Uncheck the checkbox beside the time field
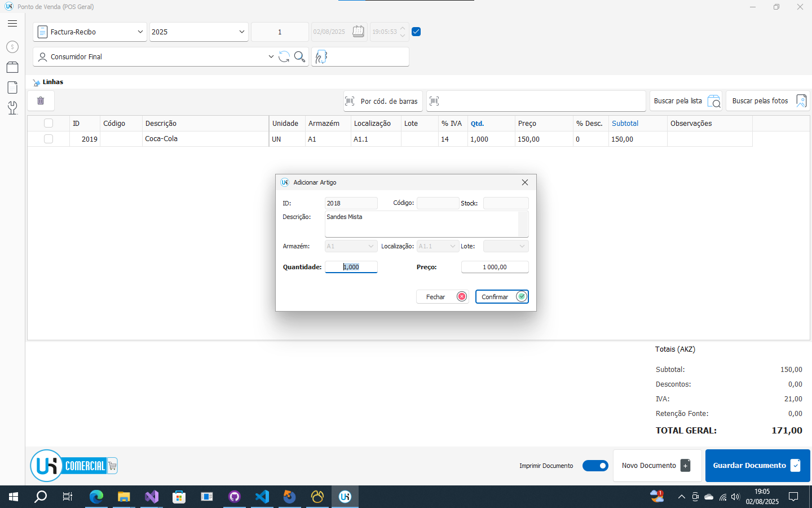The image size is (812, 508). (x=416, y=32)
